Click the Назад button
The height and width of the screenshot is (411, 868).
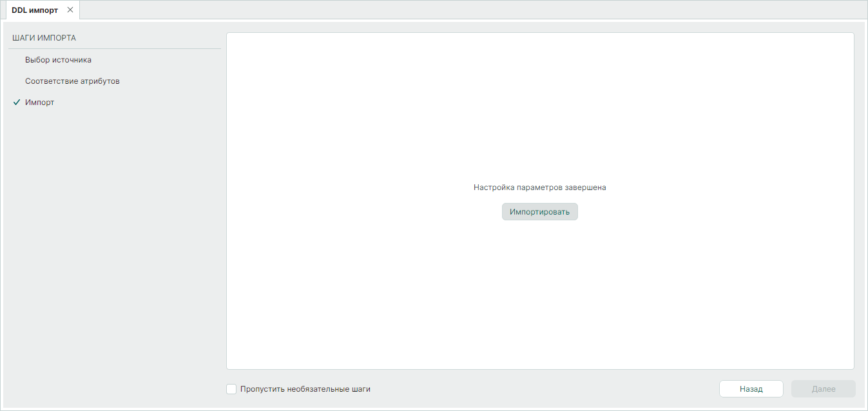(x=751, y=389)
